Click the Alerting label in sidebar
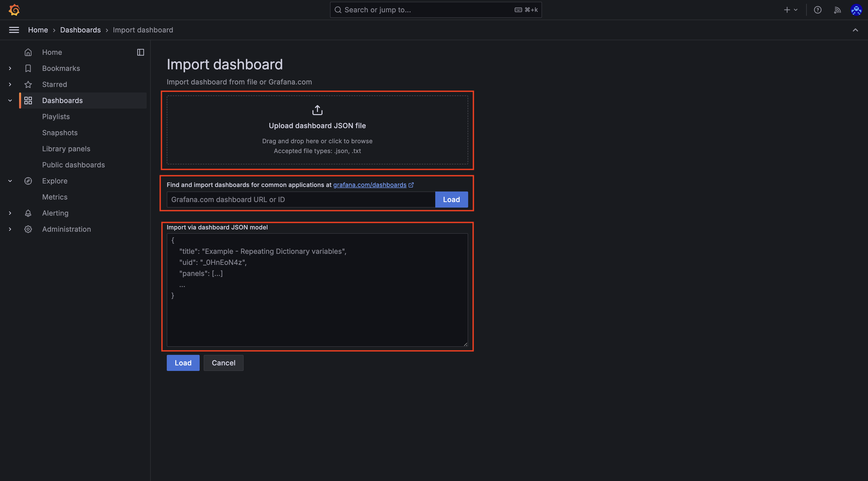 point(55,213)
